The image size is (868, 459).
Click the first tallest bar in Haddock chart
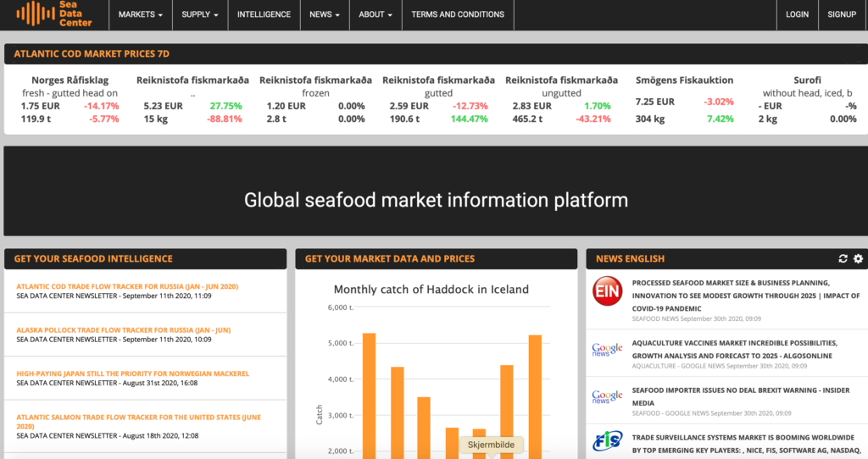(x=370, y=396)
